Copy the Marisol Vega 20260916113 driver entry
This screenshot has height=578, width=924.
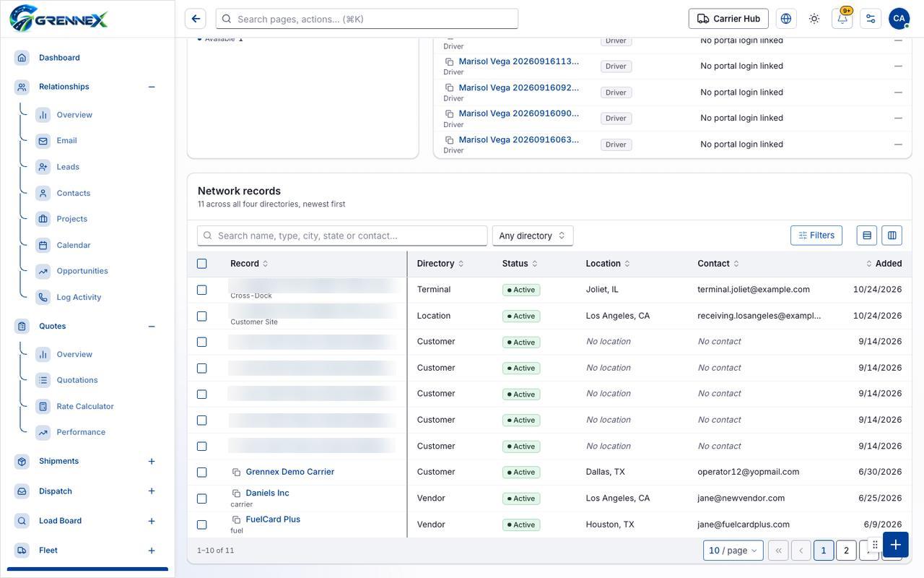click(x=449, y=62)
